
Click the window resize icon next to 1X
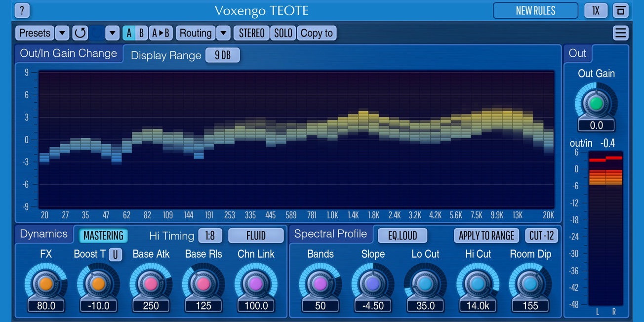[621, 10]
